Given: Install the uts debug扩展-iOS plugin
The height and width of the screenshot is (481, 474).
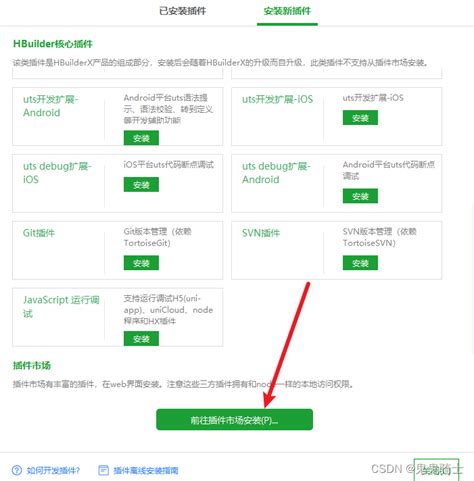Looking at the screenshot, I should click(x=141, y=184).
